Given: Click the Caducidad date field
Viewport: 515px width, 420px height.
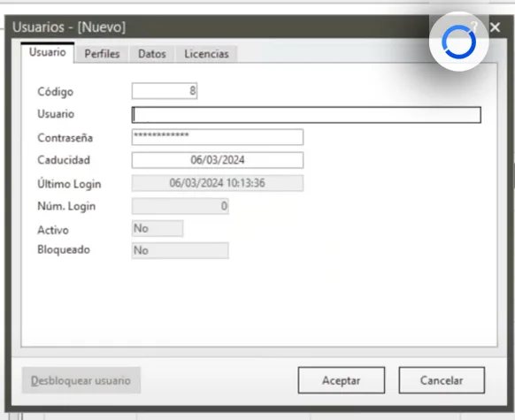Looking at the screenshot, I should (x=218, y=160).
